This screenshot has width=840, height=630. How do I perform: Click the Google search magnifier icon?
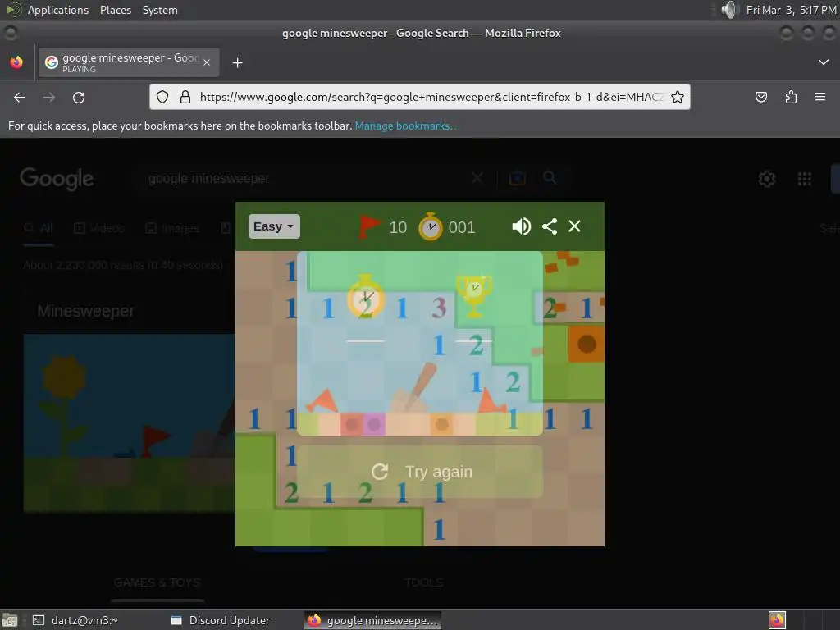[550, 177]
